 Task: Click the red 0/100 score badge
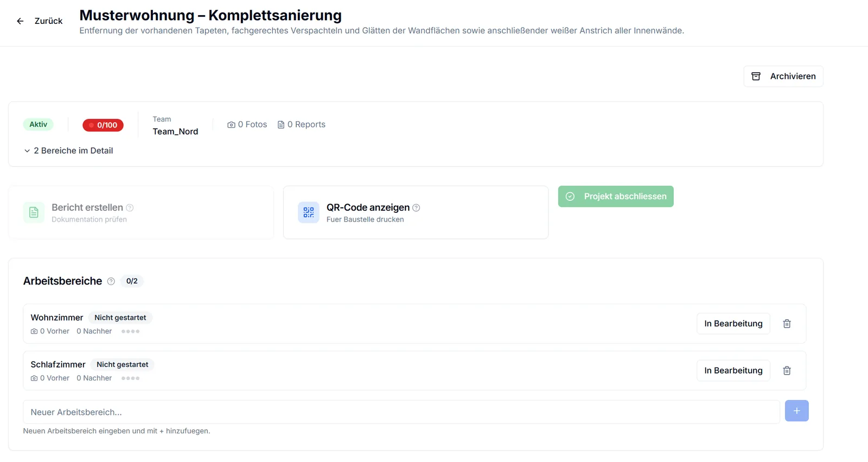pos(103,125)
